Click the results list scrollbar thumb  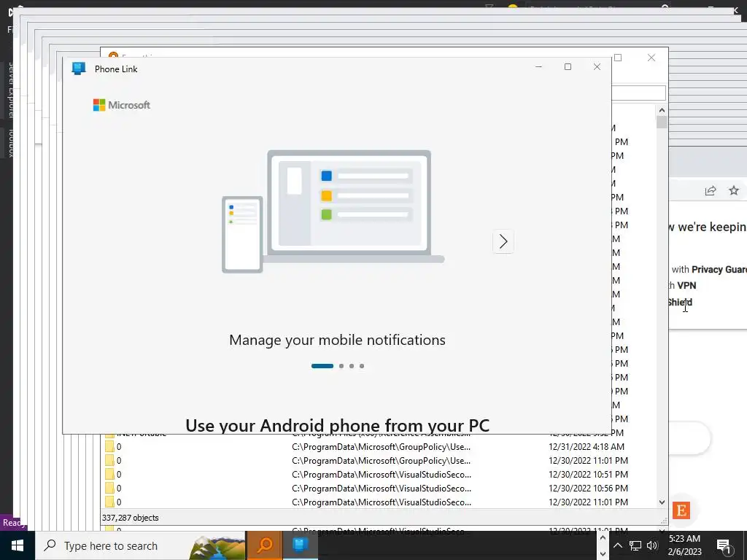pos(662,122)
